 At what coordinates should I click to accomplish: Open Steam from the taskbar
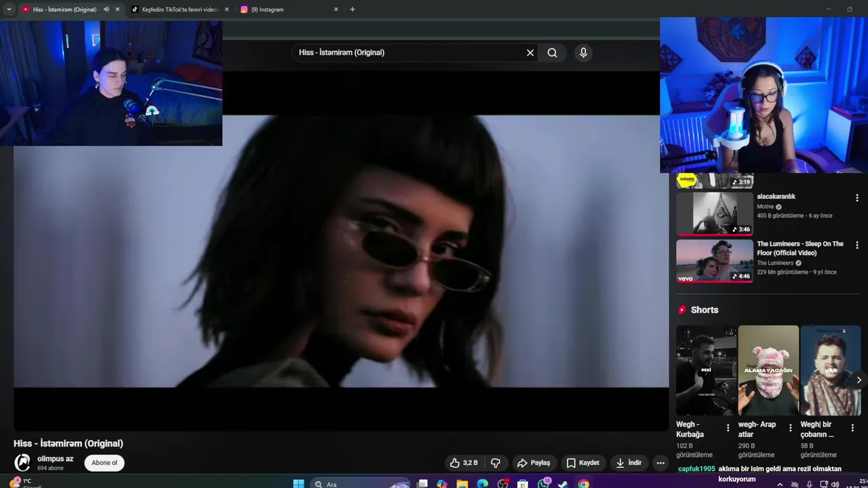[x=564, y=484]
